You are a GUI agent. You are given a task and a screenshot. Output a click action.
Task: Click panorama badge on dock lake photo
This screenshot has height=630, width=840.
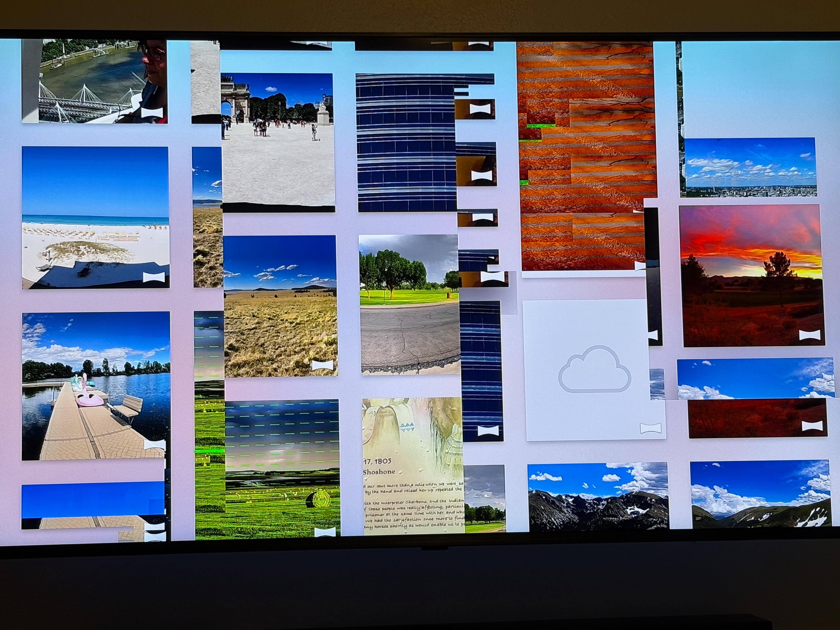coord(155,444)
